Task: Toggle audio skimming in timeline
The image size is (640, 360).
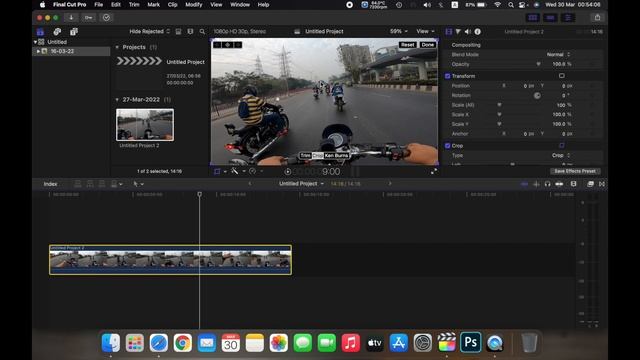Action: [536, 184]
